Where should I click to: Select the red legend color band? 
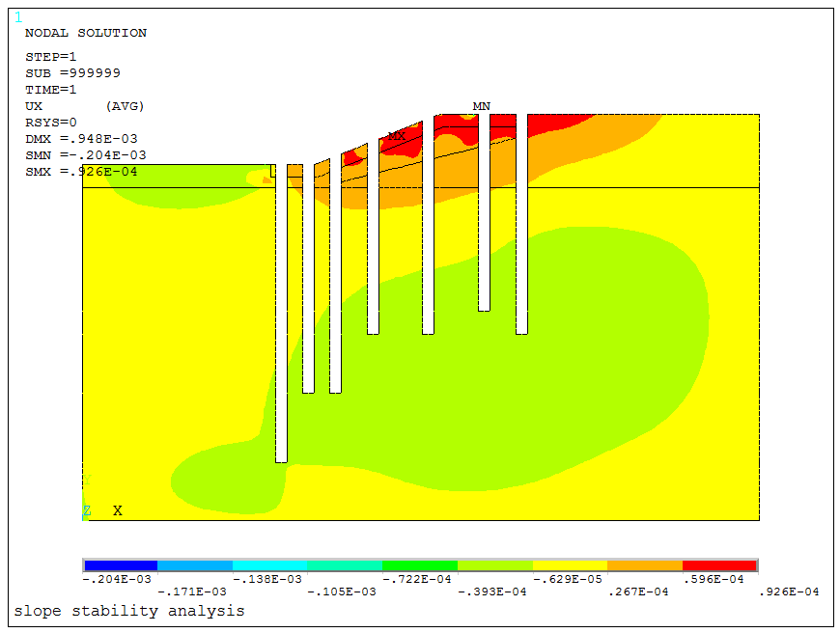pyautogui.click(x=718, y=565)
